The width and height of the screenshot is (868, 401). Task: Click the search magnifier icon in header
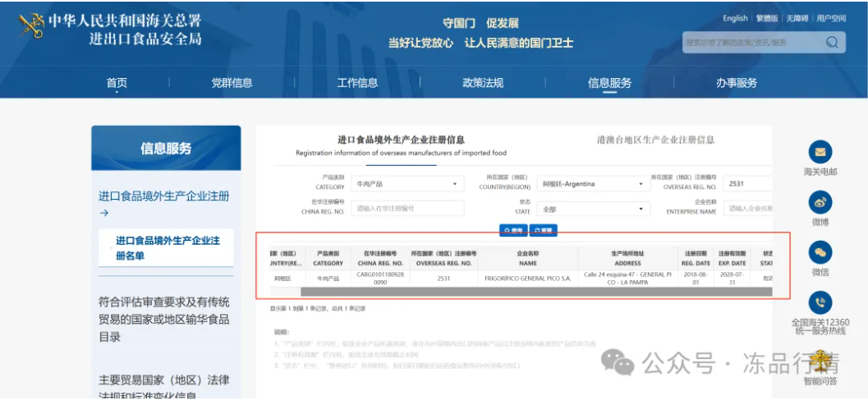(832, 42)
